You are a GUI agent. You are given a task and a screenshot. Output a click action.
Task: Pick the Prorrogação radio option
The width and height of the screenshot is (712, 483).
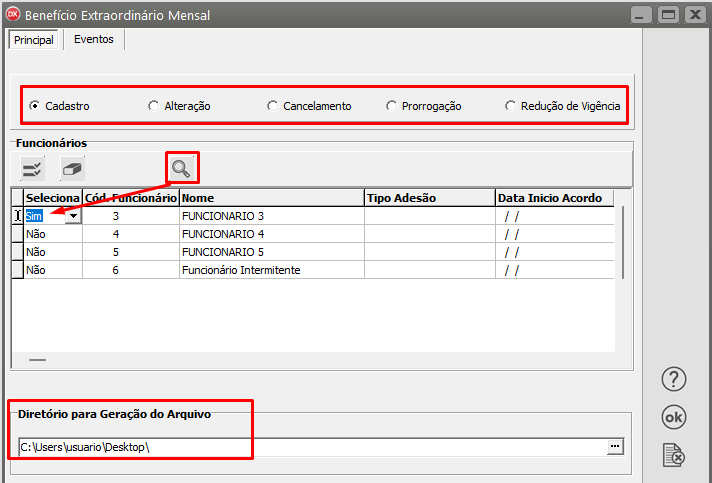391,106
